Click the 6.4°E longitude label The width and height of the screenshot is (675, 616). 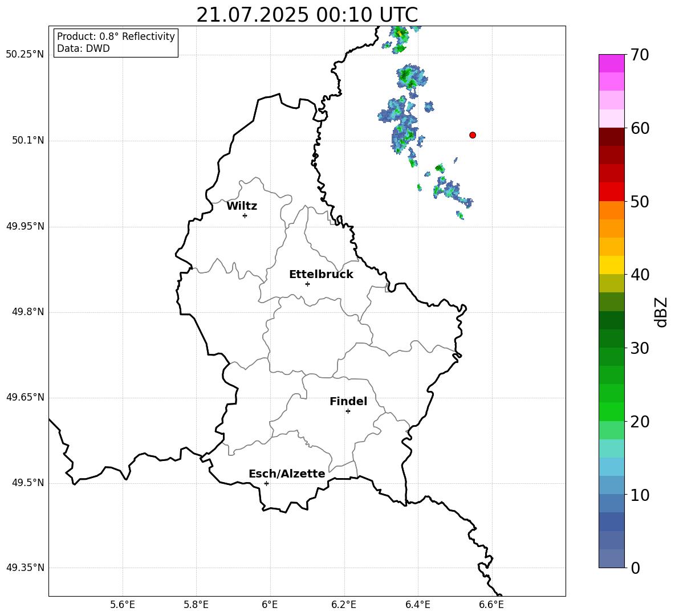pyautogui.click(x=417, y=605)
